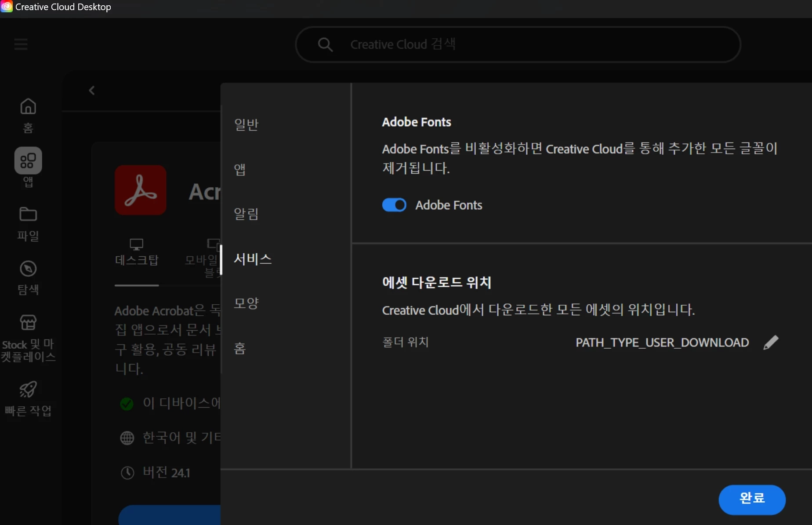Click the globe language icon
This screenshot has height=525, width=812.
click(x=127, y=438)
